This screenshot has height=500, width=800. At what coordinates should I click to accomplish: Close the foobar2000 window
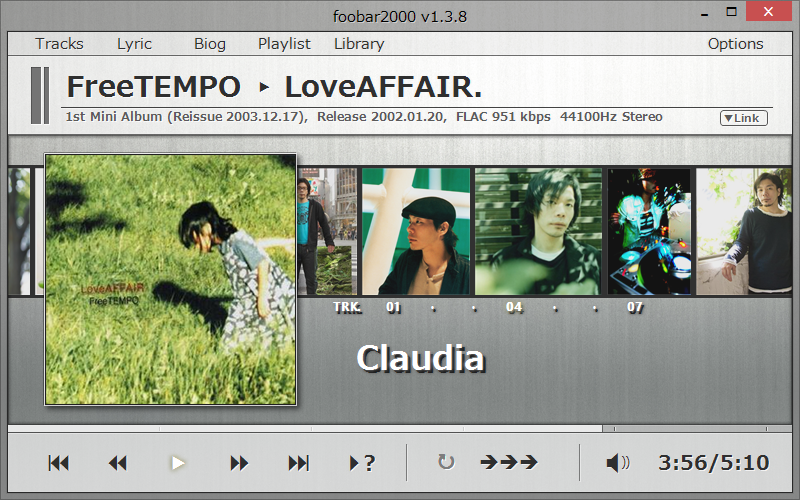[769, 12]
